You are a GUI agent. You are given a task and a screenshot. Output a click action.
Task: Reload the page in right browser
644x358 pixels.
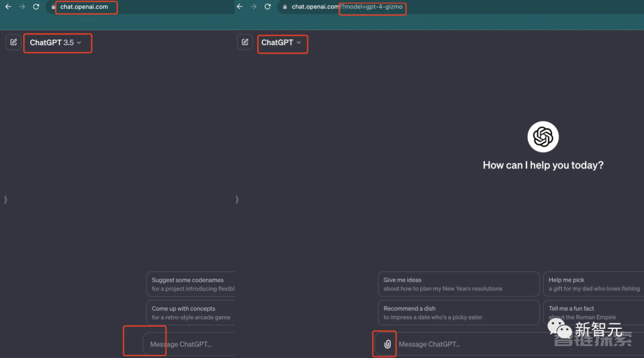[268, 7]
